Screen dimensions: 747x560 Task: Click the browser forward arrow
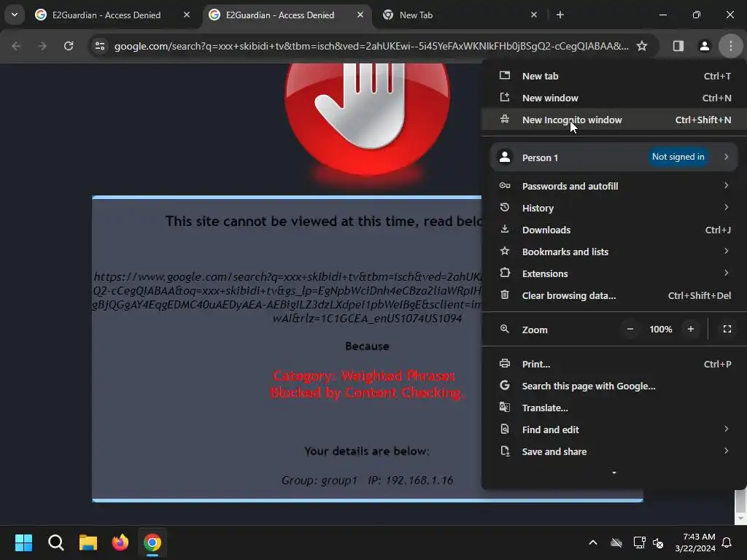pos(42,46)
